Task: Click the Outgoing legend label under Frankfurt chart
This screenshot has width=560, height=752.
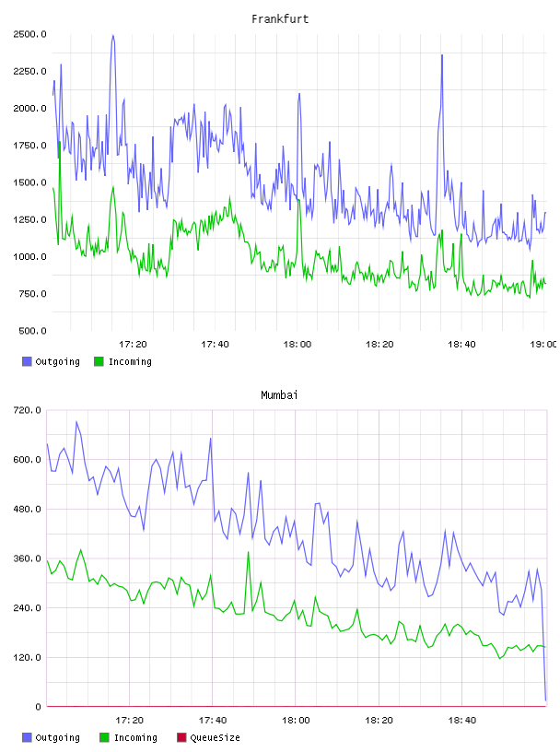Action: point(57,361)
